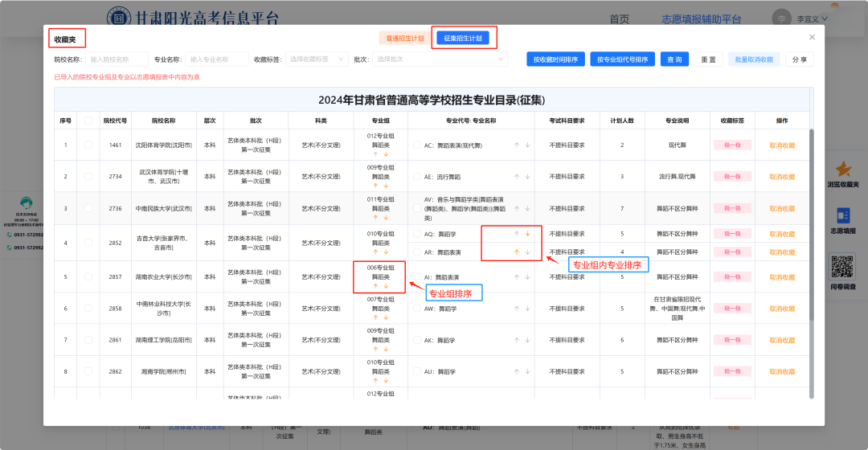
Task: Check the AQ 舞蹈学 major checkbox
Action: coord(417,234)
